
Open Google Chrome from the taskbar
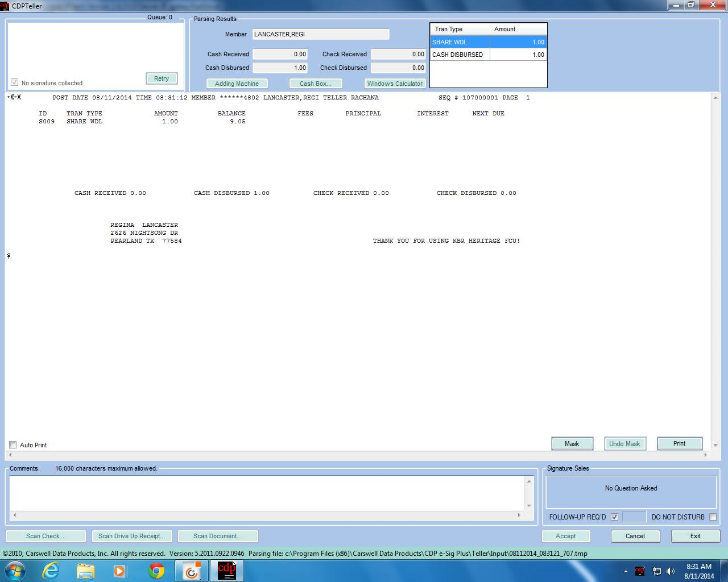156,571
